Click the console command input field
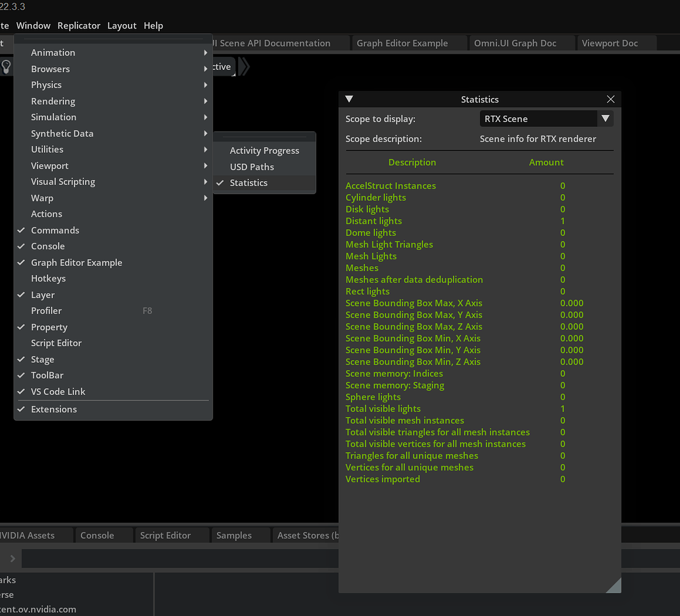680x616 pixels. tap(185, 558)
